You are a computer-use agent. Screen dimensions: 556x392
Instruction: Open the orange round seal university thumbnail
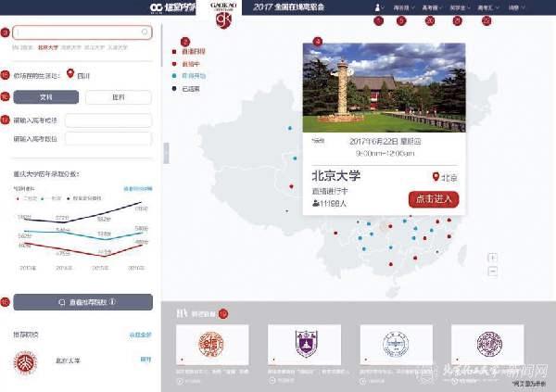coord(212,345)
